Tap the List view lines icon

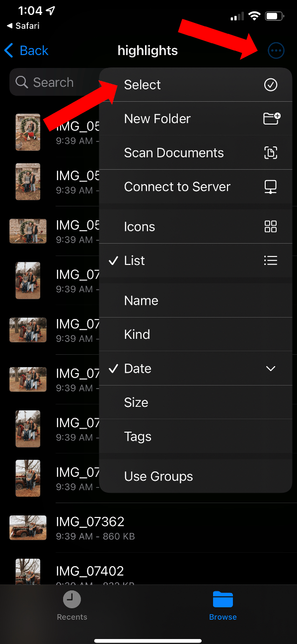click(271, 260)
